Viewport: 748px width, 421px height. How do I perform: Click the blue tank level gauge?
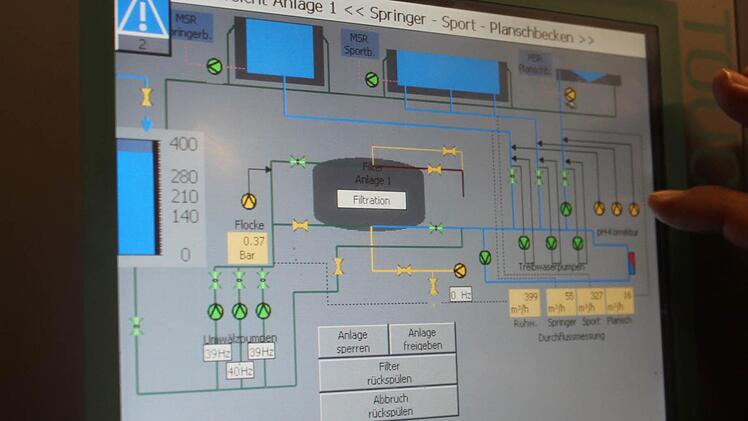point(136,202)
